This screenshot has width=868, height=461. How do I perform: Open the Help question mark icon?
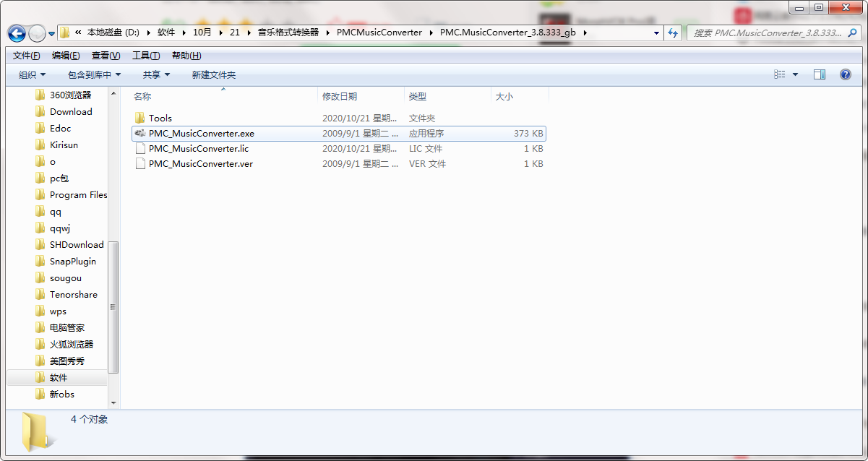845,74
